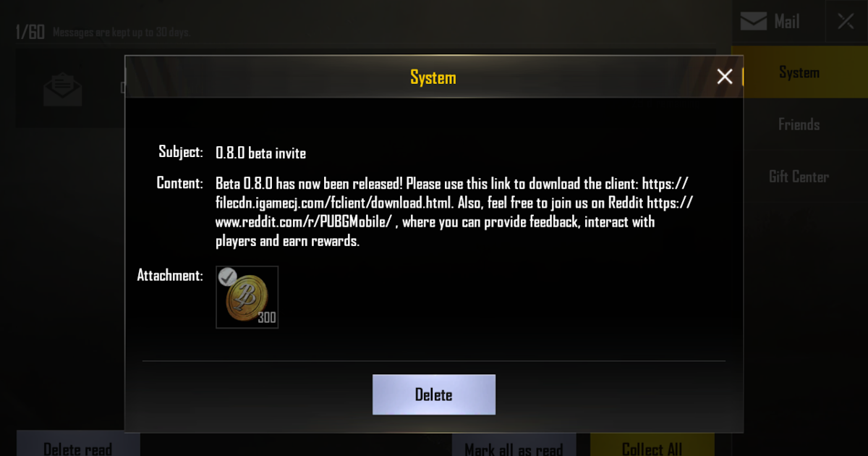Click the Delete button in the dialog
Image resolution: width=868 pixels, height=456 pixels.
(x=434, y=394)
